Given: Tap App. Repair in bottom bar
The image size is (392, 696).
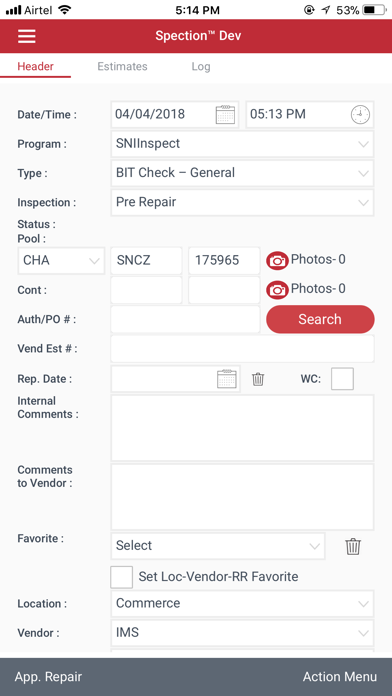Looking at the screenshot, I should (x=48, y=677).
